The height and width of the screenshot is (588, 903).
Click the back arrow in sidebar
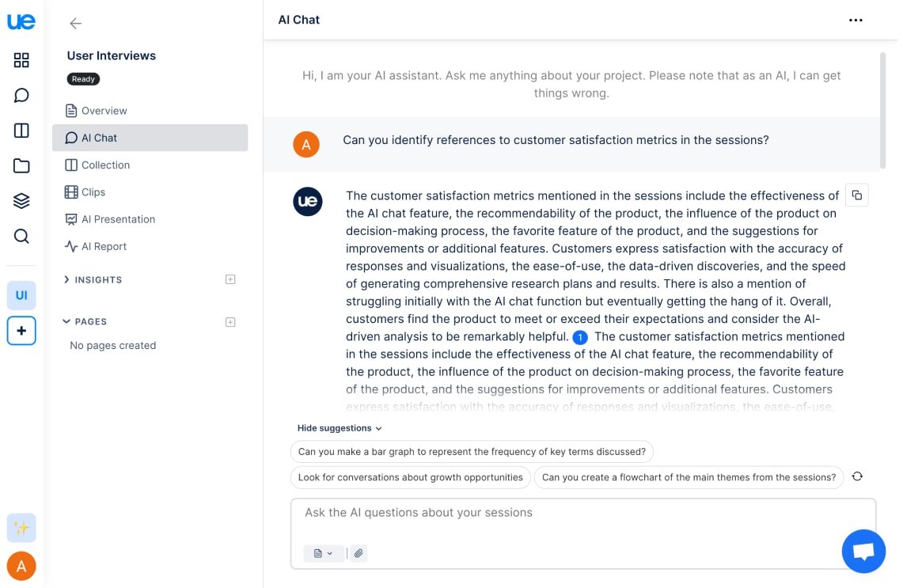click(x=76, y=24)
